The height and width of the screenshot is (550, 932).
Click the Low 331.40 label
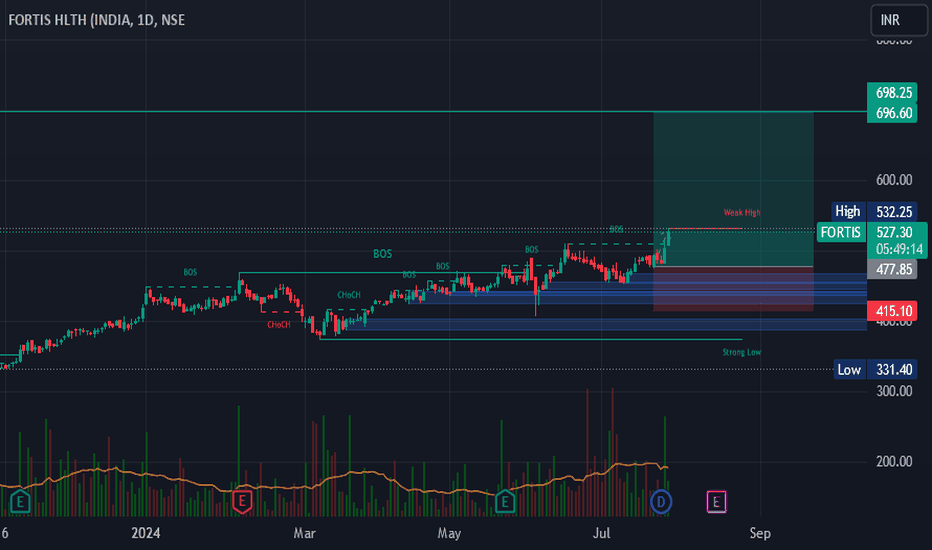[x=875, y=370]
